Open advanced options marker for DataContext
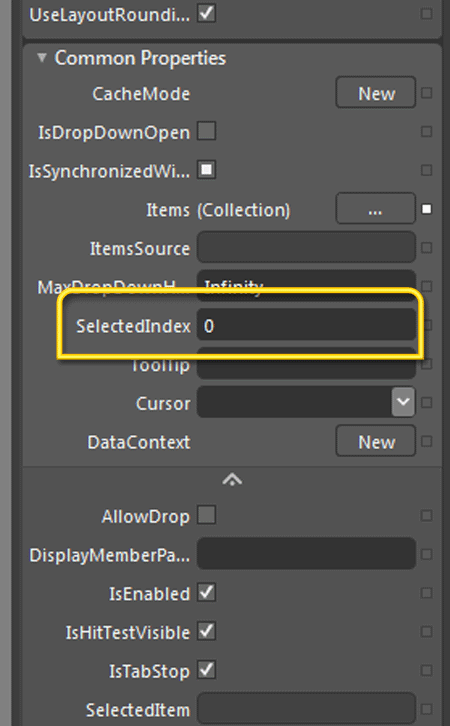450x726 pixels. point(426,441)
